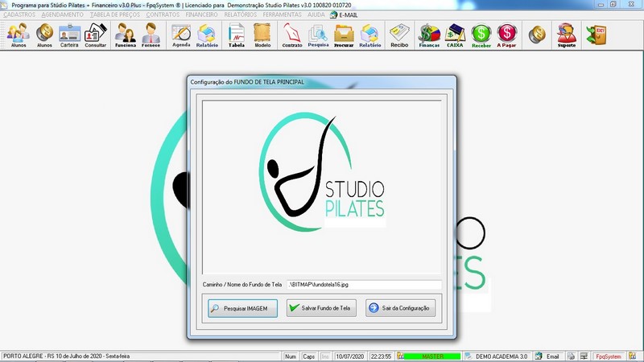
Task: Open the FERRAMENTAS menu
Action: (283, 14)
